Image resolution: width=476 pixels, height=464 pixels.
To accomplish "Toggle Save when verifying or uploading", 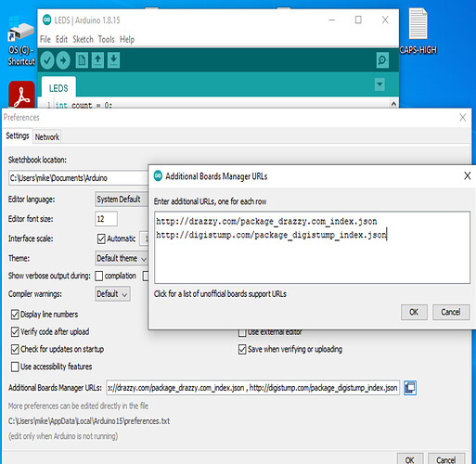I will point(242,349).
